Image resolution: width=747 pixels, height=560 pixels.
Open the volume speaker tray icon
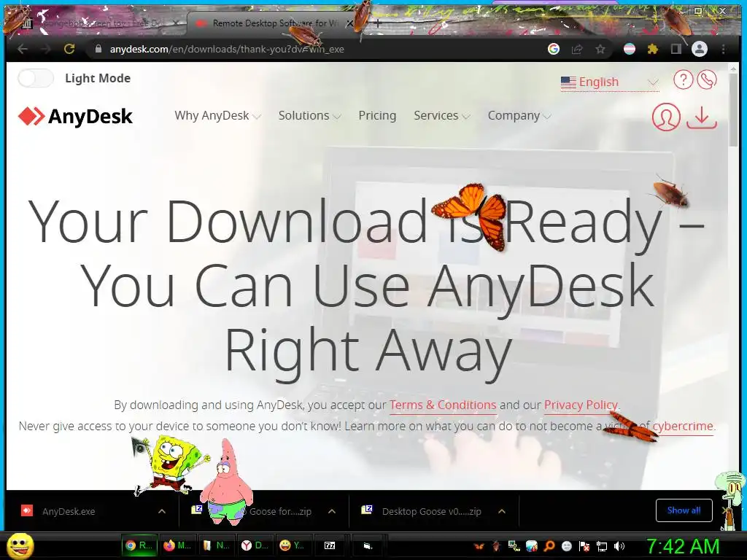619,545
